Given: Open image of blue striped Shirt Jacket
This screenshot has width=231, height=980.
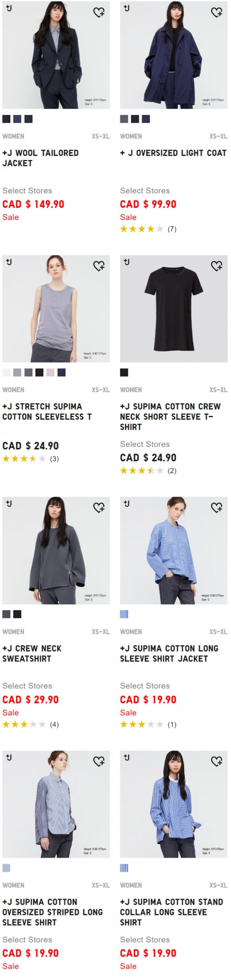Looking at the screenshot, I should point(174,550).
